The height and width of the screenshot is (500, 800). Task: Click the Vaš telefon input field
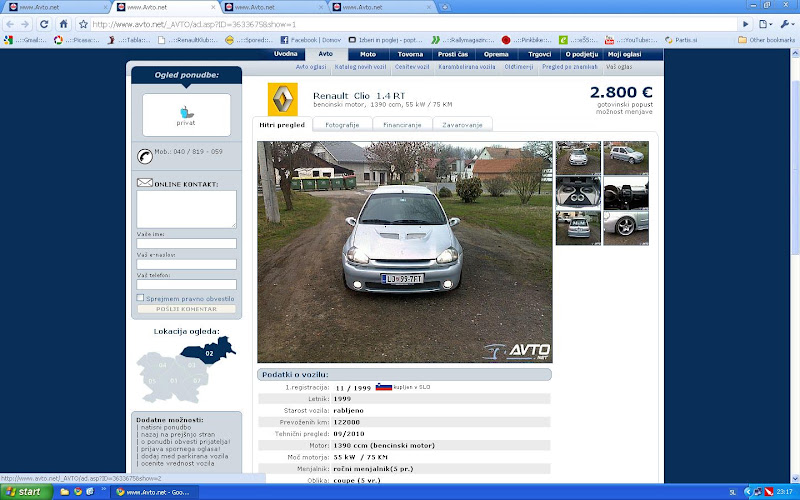point(186,284)
